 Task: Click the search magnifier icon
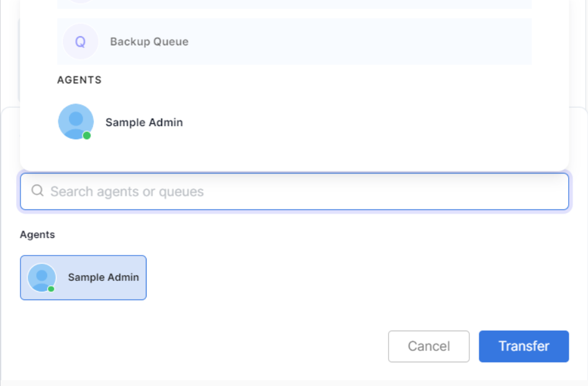tap(37, 191)
